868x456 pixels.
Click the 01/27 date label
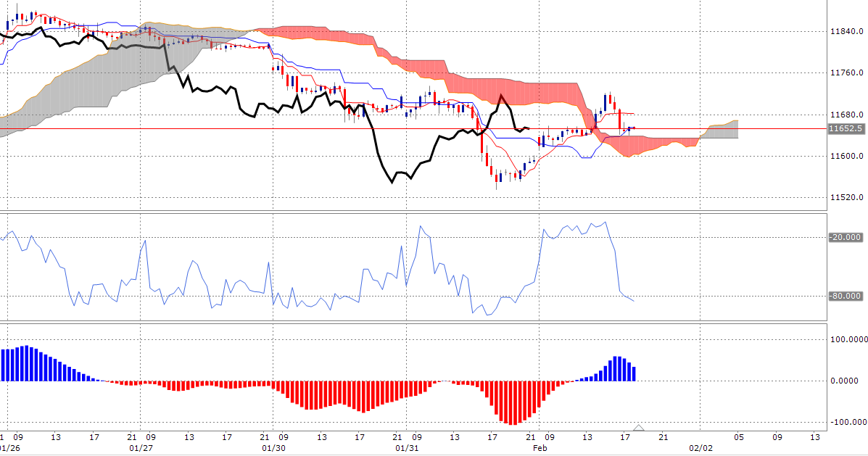[x=141, y=448]
